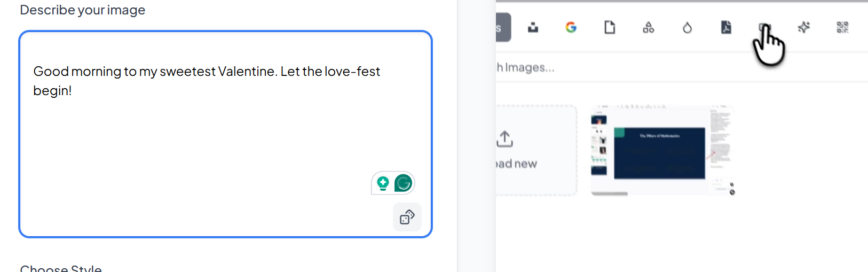Select the highlighted gray tab on toolbar left
868x272 pixels.
point(503,27)
